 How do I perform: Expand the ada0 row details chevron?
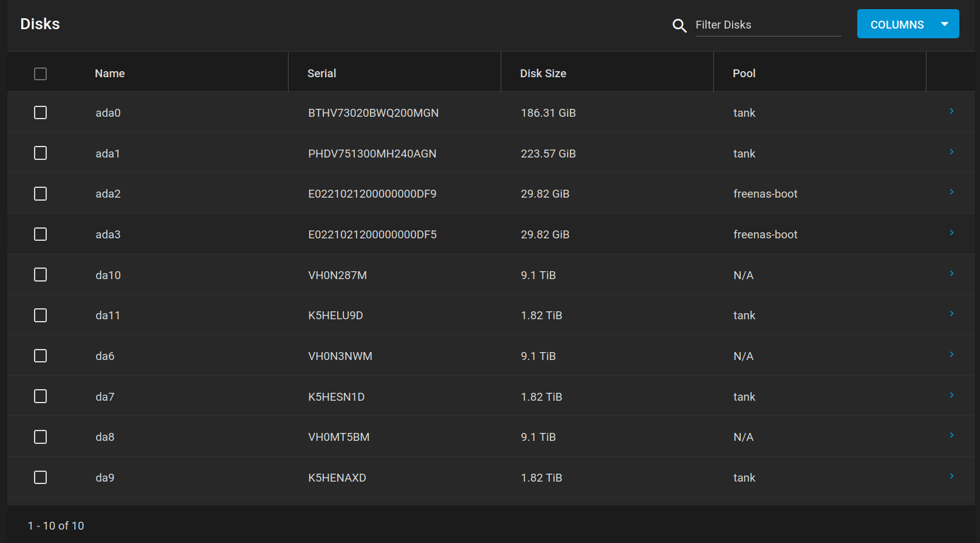pyautogui.click(x=951, y=111)
